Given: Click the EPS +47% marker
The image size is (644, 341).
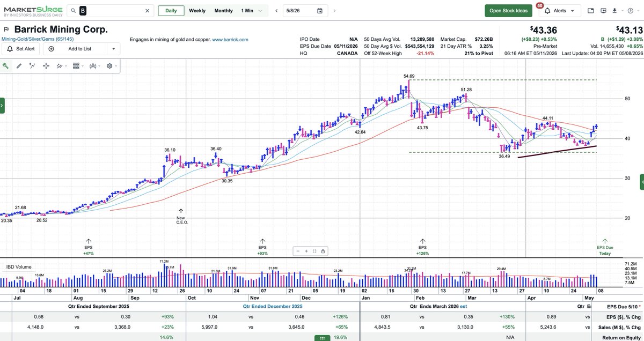Looking at the screenshot, I should coord(89,247).
